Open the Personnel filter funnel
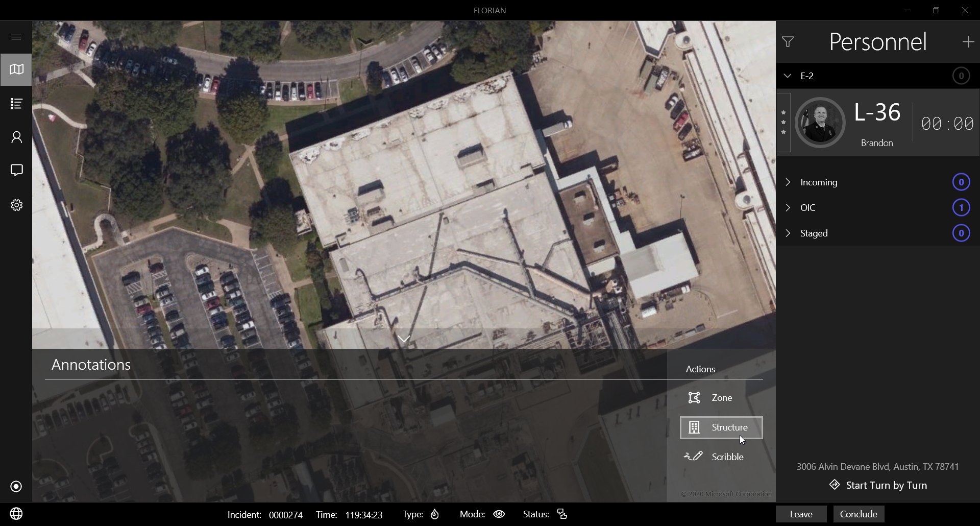The image size is (980, 526). pos(788,42)
